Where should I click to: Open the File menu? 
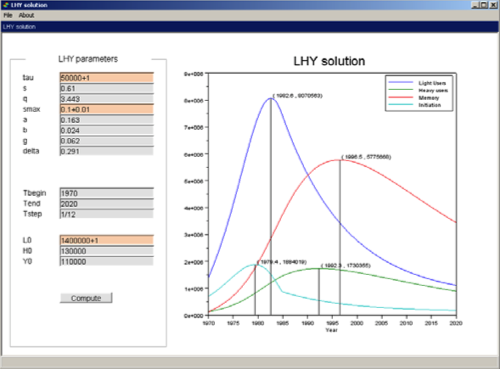click(8, 15)
